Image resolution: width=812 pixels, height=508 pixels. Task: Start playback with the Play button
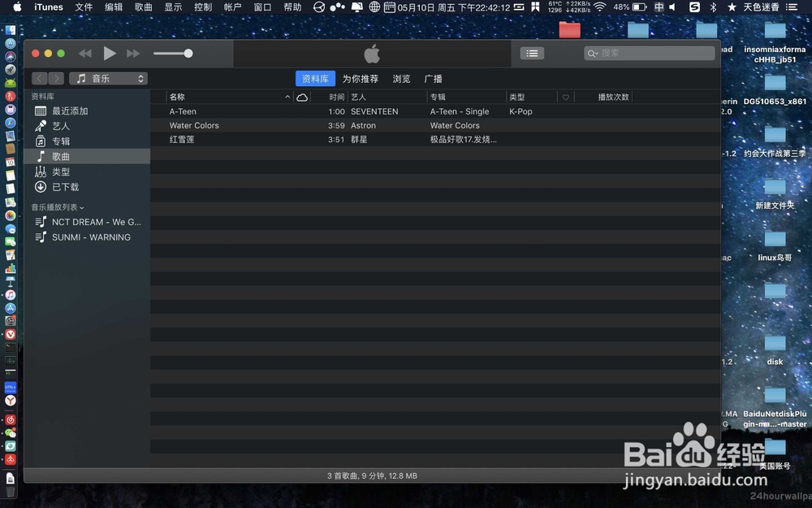point(110,54)
